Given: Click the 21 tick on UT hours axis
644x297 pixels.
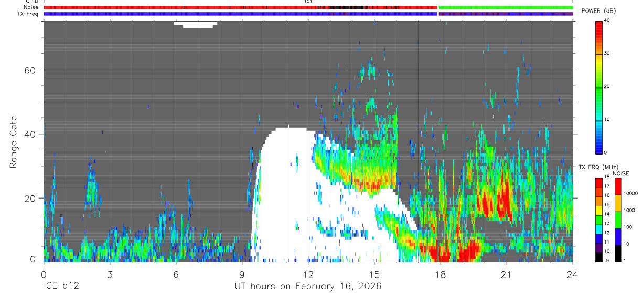Looking at the screenshot, I should (506, 274).
